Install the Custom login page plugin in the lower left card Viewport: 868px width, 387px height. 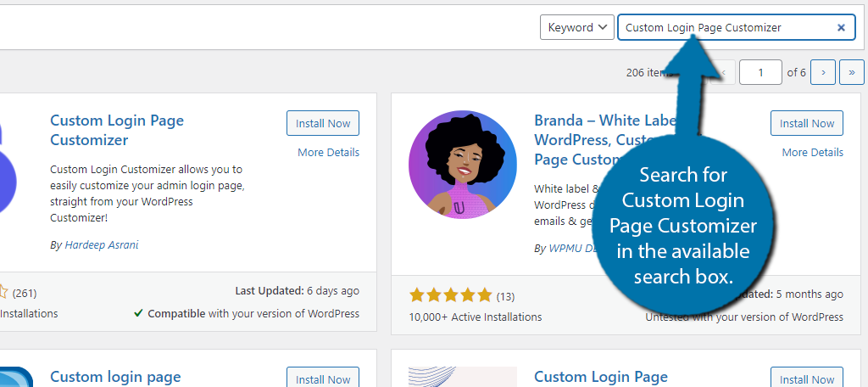(x=323, y=379)
